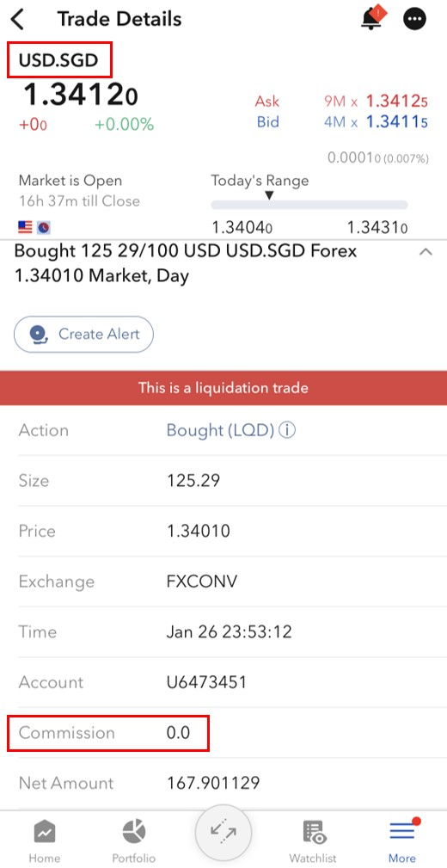Tap the clock icon beside flag
Viewport: 447px width, 868px height.
43,227
